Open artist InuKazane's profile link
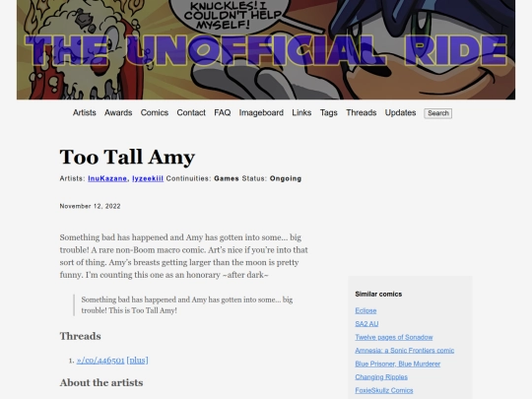This screenshot has width=532, height=399. pyautogui.click(x=107, y=178)
